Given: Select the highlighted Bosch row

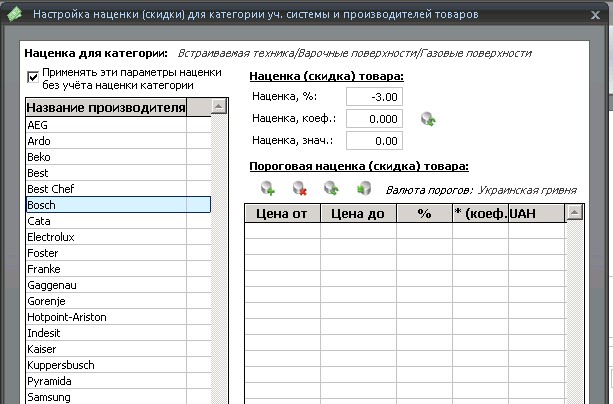Looking at the screenshot, I should pos(118,205).
